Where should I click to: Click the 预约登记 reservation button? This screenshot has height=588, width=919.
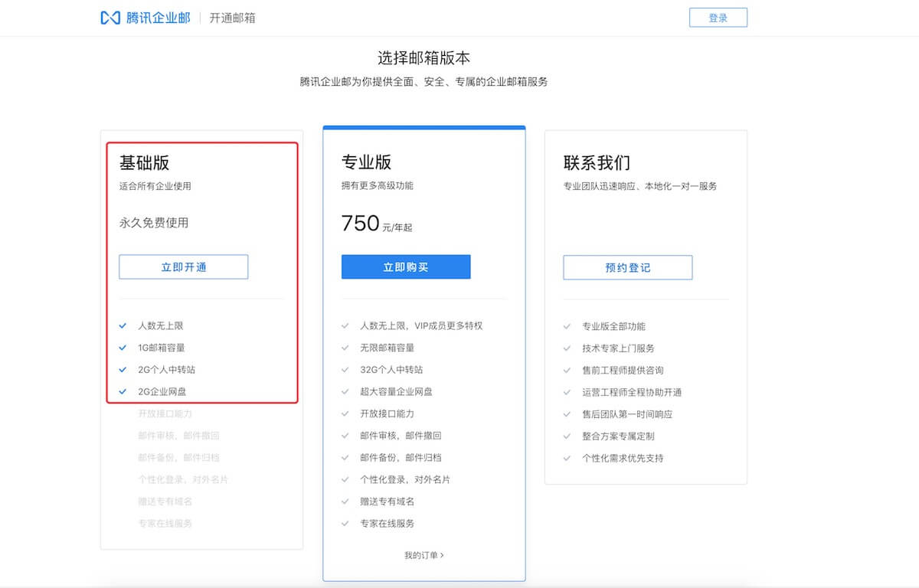pyautogui.click(x=627, y=267)
